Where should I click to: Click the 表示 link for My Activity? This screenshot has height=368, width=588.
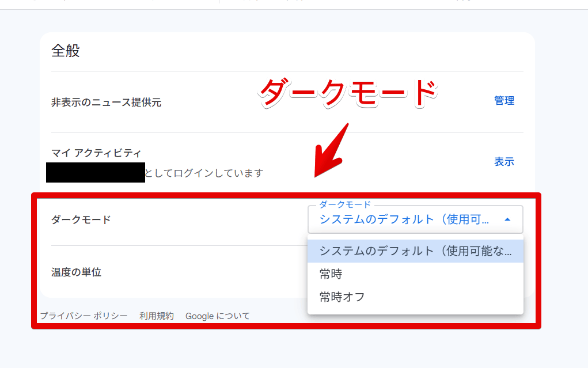tap(504, 162)
